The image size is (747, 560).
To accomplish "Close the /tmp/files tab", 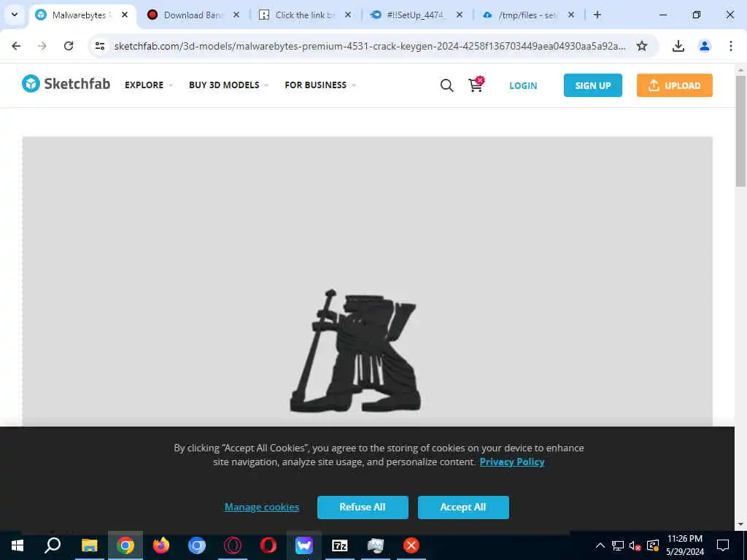I will point(570,15).
